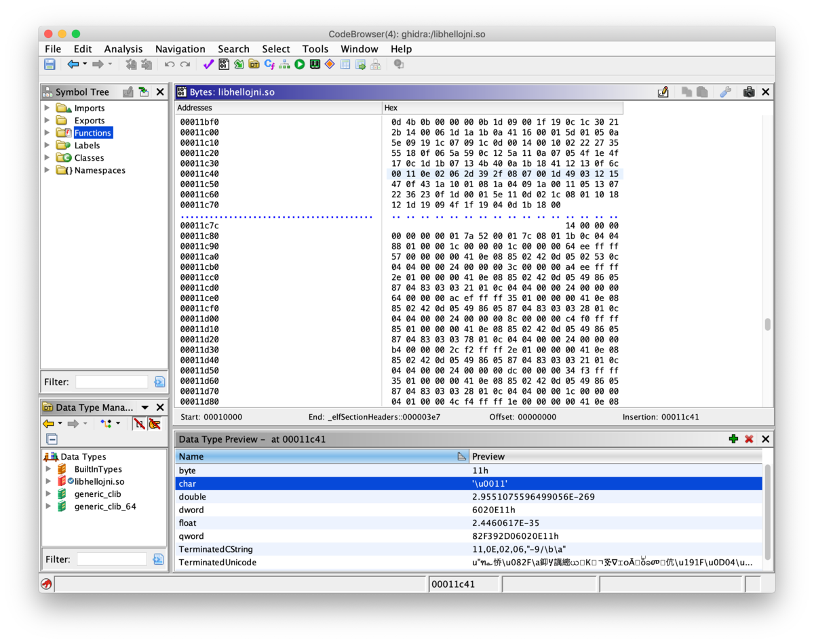This screenshot has height=644, width=814.
Task: Toggle the filter arrays button
Action: [138, 424]
